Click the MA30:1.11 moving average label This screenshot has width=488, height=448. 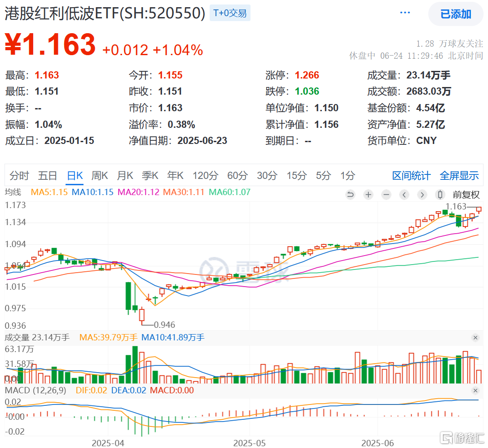point(184,192)
